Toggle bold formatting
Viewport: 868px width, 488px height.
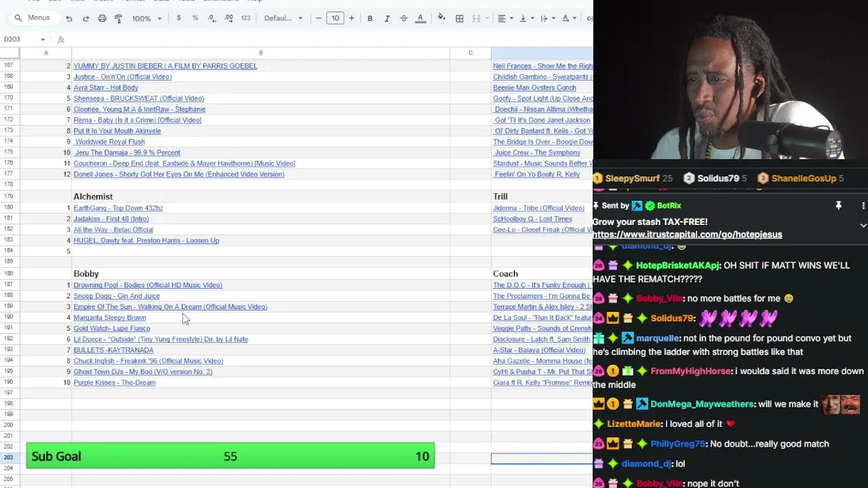(370, 18)
